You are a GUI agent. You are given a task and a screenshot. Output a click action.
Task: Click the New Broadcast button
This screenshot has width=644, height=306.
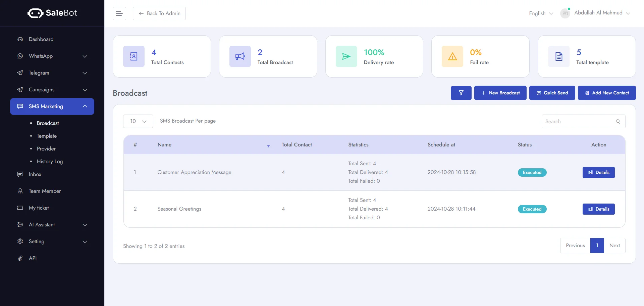click(500, 93)
